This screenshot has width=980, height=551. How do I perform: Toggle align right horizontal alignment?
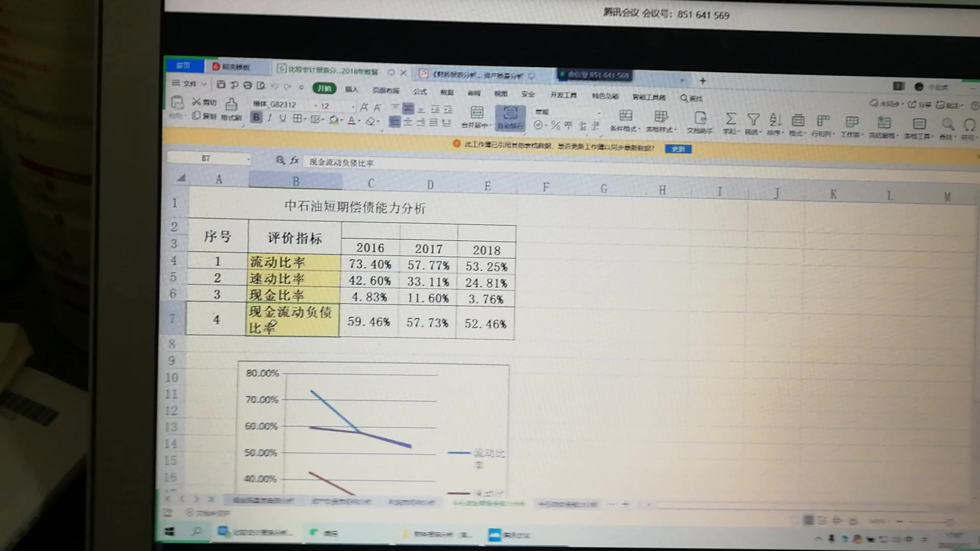(421, 122)
